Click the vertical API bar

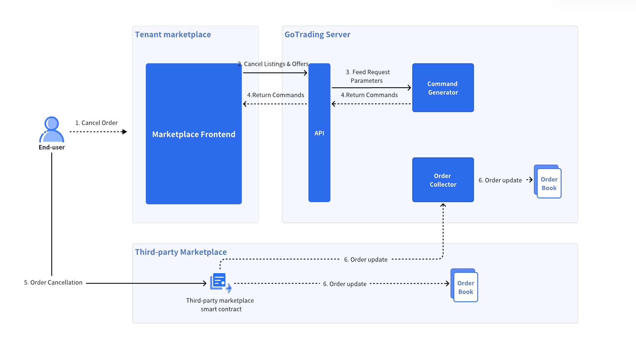point(319,133)
